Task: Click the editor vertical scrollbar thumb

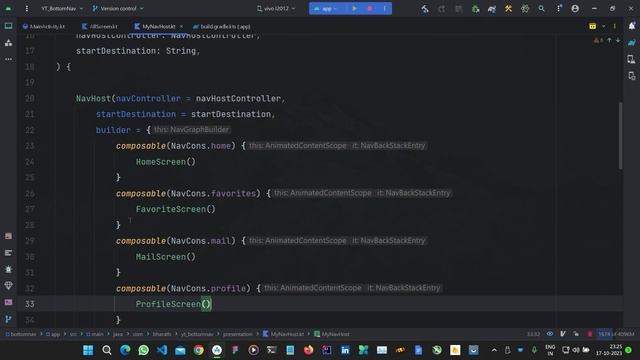Action: 621,136
